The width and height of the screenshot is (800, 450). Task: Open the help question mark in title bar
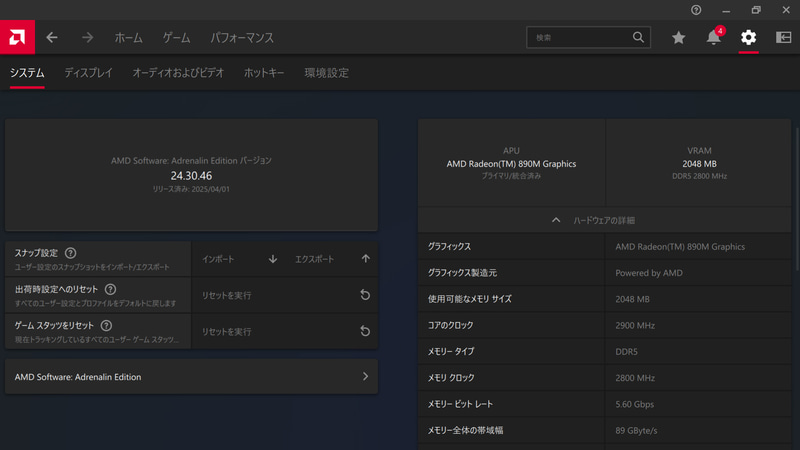696,10
